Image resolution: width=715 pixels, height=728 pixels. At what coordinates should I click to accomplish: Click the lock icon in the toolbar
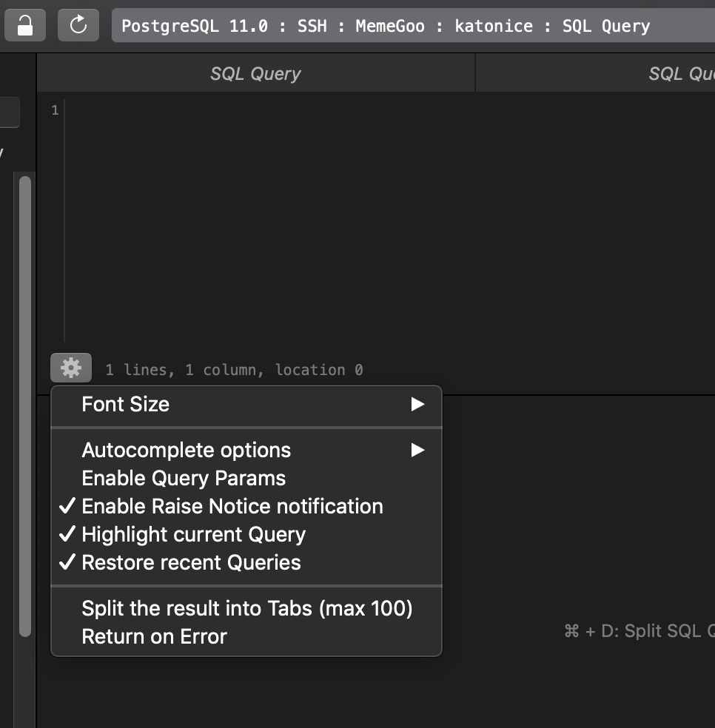coord(24,25)
